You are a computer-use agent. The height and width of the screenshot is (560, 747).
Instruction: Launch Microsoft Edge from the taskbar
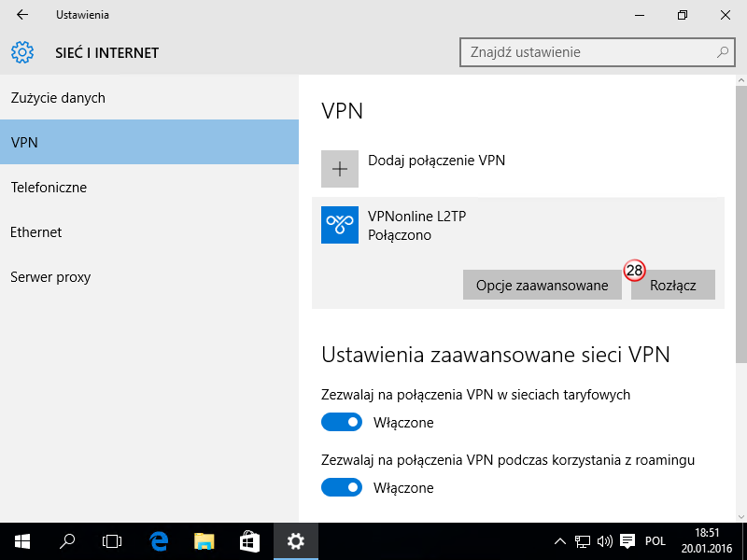159,541
